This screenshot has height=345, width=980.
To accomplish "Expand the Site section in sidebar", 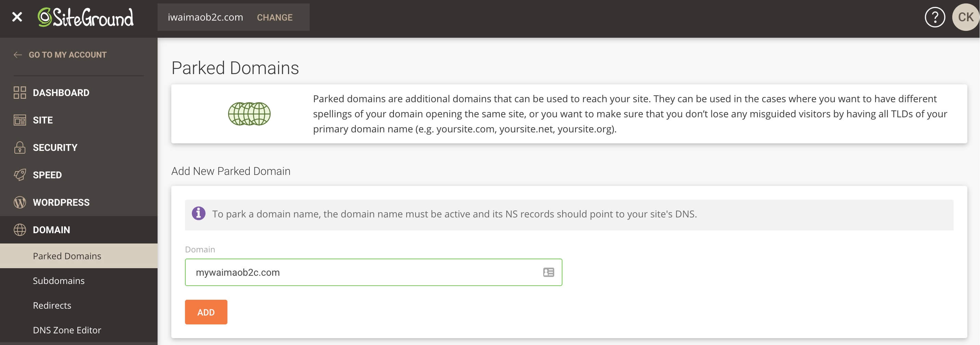I will click(42, 120).
